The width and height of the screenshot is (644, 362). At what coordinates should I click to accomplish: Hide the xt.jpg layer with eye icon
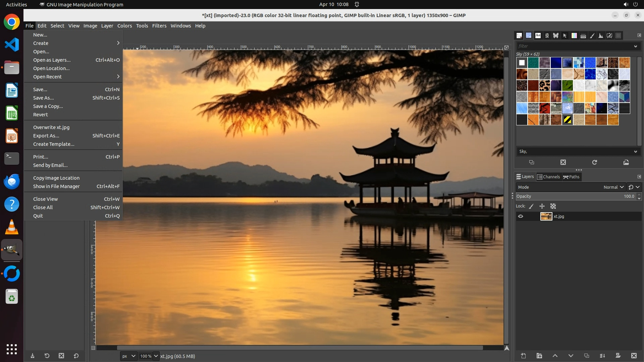[521, 216]
